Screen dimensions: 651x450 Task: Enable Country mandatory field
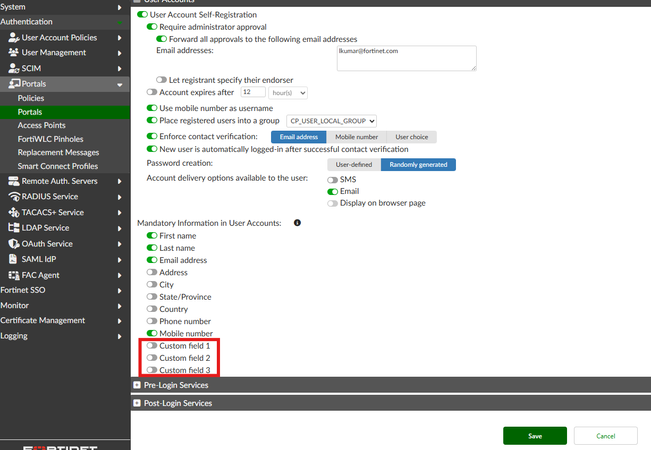152,309
